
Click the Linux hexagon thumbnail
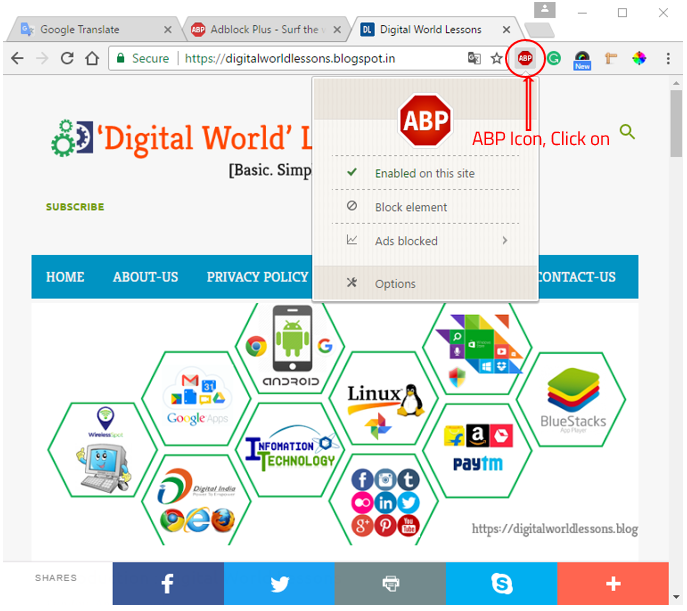pos(384,399)
